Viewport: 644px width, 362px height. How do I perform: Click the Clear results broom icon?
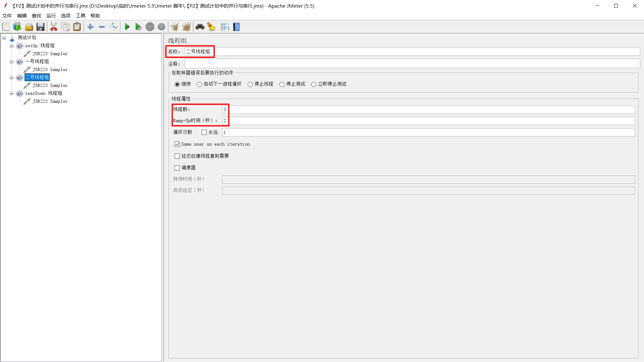174,27
